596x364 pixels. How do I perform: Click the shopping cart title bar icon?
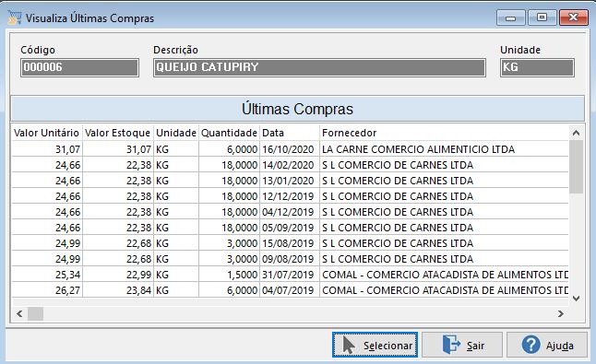tap(15, 18)
